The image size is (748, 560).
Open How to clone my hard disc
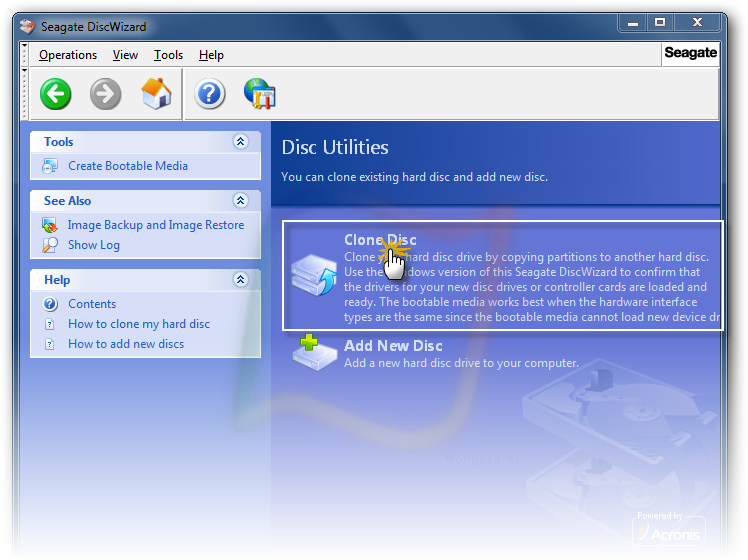coord(139,324)
